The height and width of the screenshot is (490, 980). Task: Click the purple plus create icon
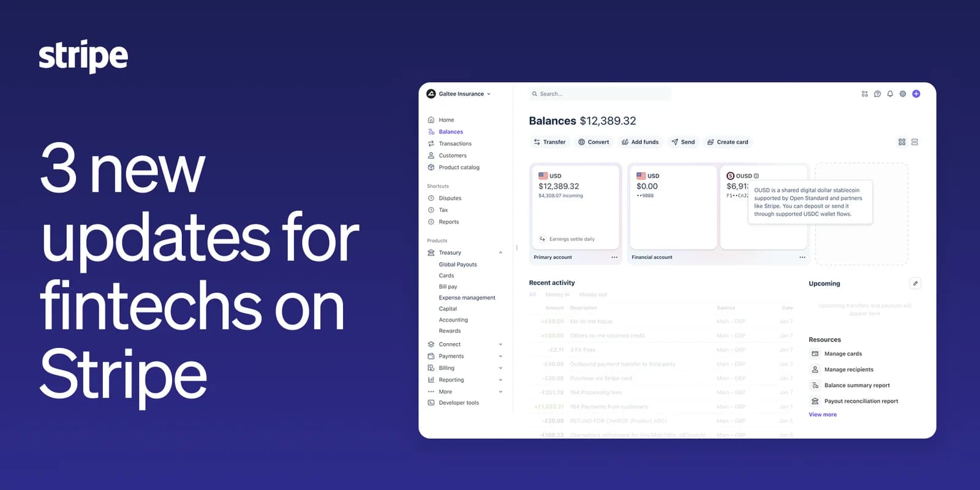click(x=916, y=94)
